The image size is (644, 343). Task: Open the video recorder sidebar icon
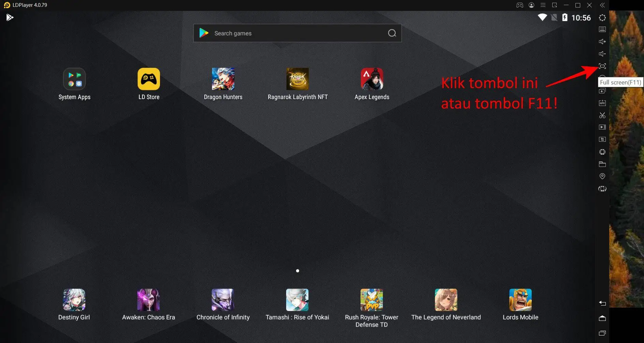pyautogui.click(x=602, y=127)
